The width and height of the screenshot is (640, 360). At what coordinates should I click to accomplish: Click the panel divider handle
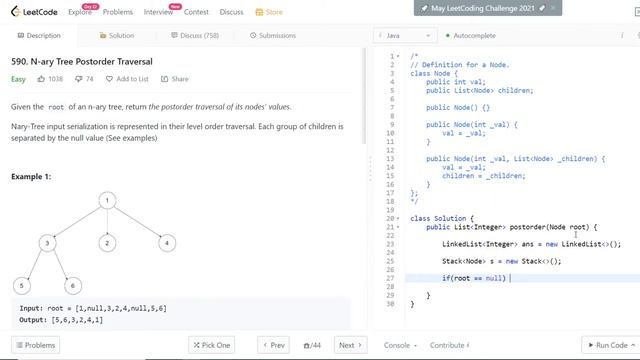(370, 168)
